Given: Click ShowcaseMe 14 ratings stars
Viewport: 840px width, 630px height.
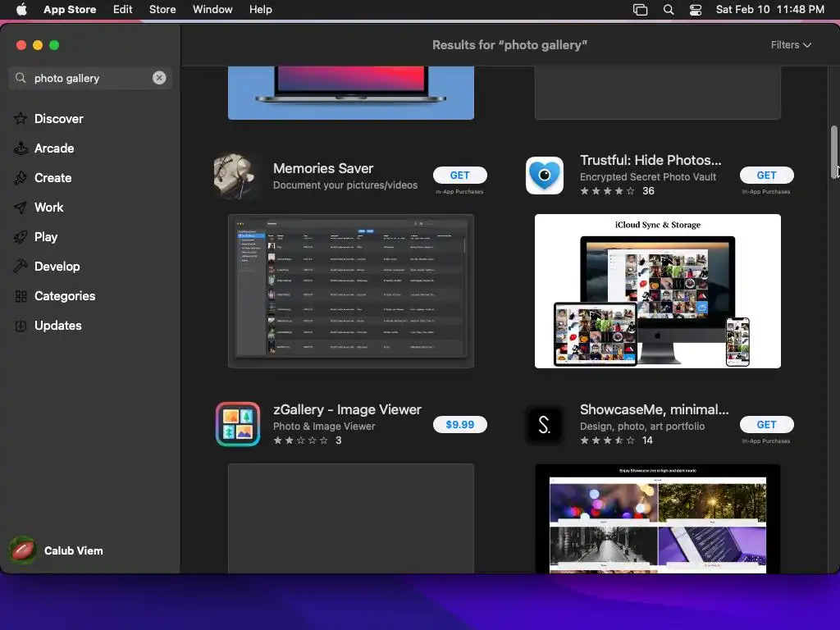Looking at the screenshot, I should pyautogui.click(x=607, y=441).
